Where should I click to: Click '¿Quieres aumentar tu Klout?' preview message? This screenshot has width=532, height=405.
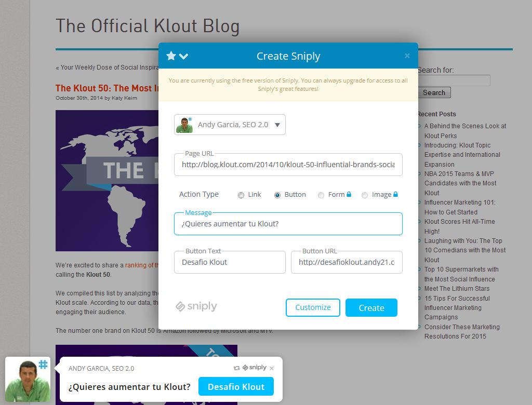129,387
